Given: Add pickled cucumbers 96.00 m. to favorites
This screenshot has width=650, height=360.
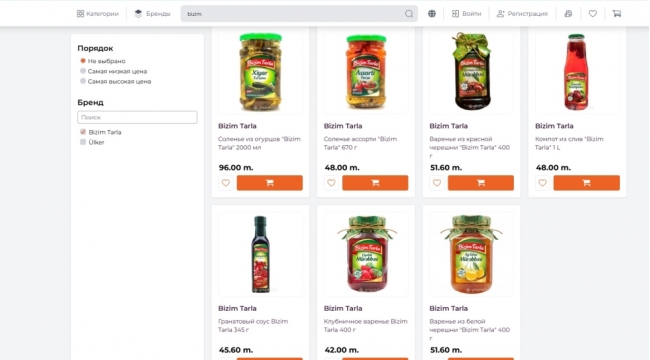Looking at the screenshot, I should point(226,182).
